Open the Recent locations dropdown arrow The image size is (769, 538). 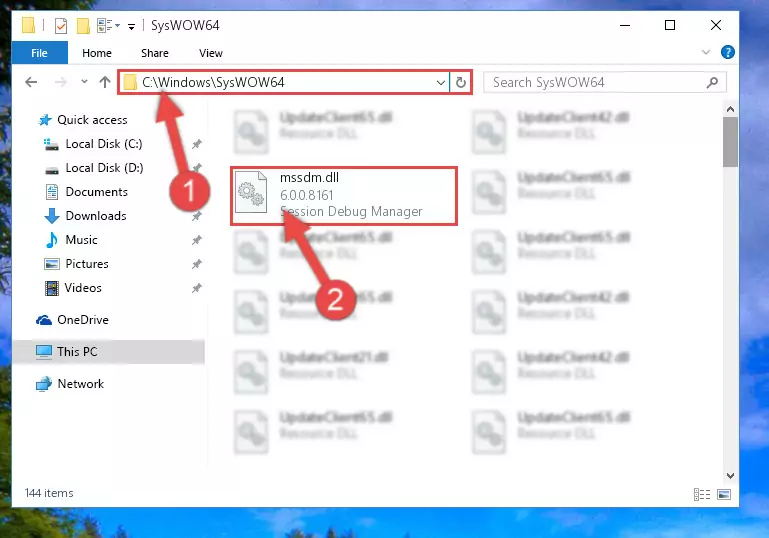[x=84, y=82]
